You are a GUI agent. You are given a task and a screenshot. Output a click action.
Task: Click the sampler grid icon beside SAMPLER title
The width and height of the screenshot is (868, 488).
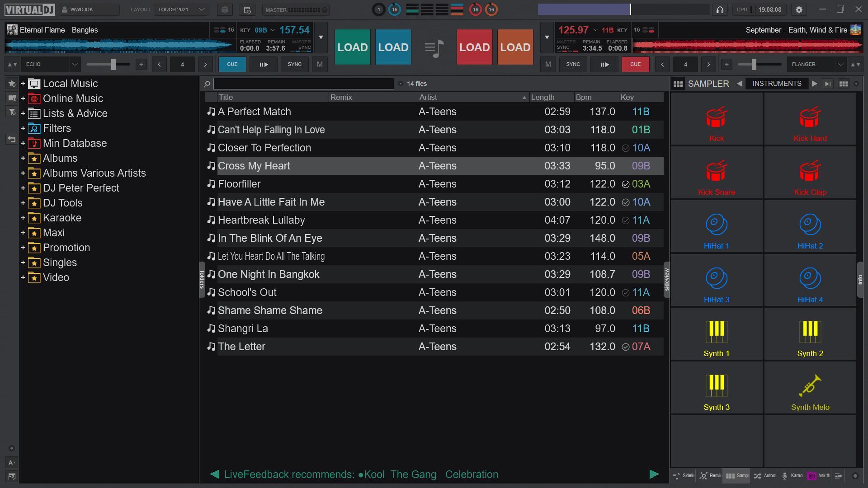click(678, 84)
